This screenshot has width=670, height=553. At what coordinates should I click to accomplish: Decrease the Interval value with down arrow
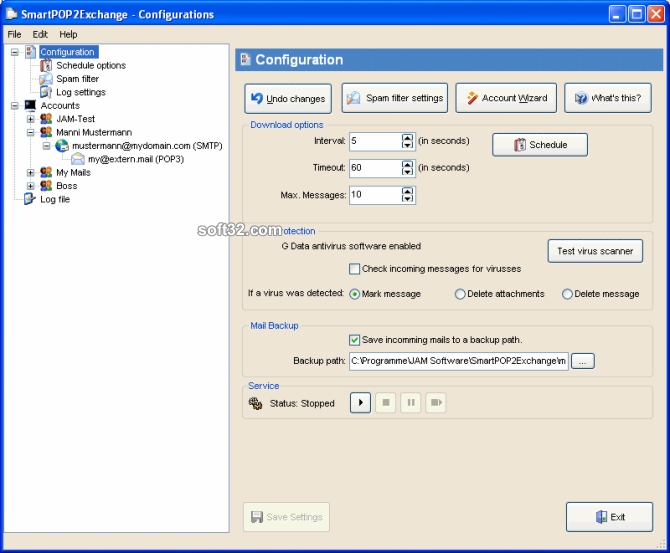pyautogui.click(x=408, y=145)
